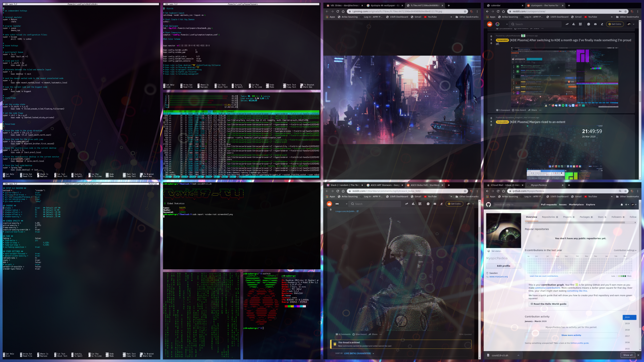This screenshot has width=644, height=362.
Task: Select year 2020 in contribution activity
Action: [x=630, y=317]
